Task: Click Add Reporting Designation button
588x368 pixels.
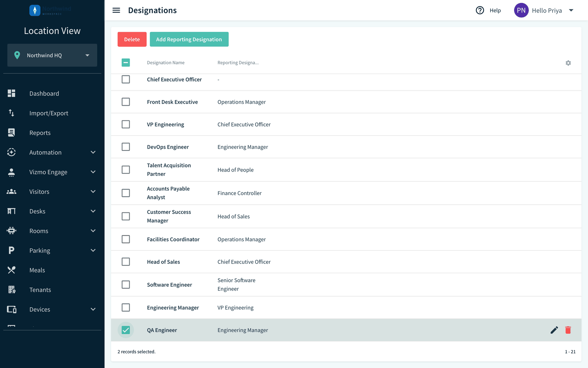Action: click(189, 39)
